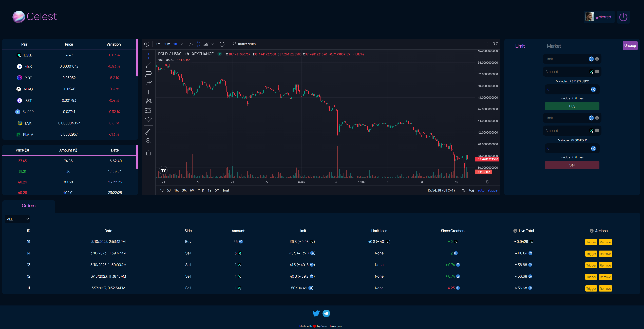Screen dimensions: 644x329
Task: Click the TradingView logo on chart
Action: click(x=163, y=170)
